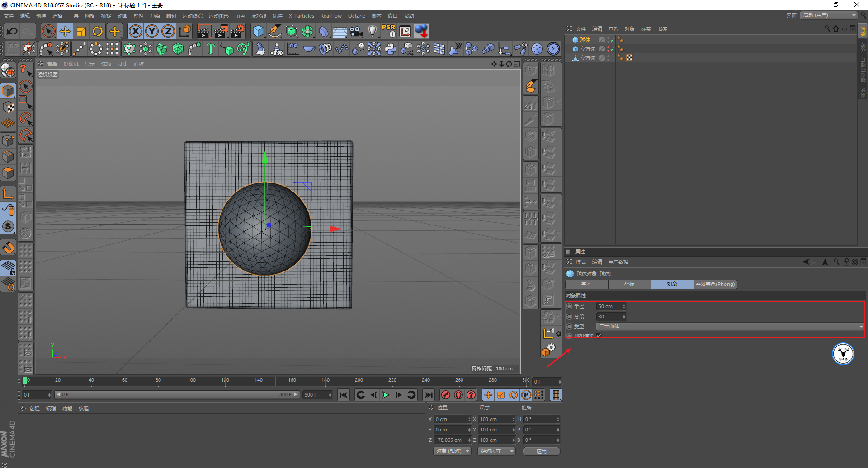This screenshot has width=868, height=468.
Task: Click checkerboard texture tag on last 立方体
Action: [629, 58]
